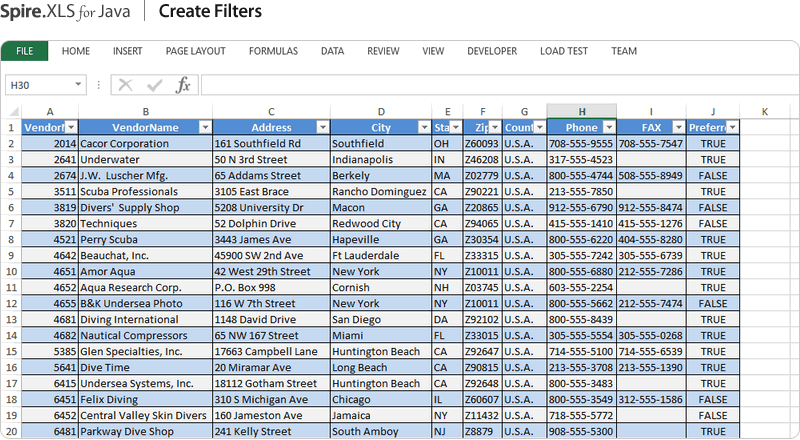The image size is (800, 440).
Task: Click cell 'Perry Scuba'
Action: coord(145,239)
